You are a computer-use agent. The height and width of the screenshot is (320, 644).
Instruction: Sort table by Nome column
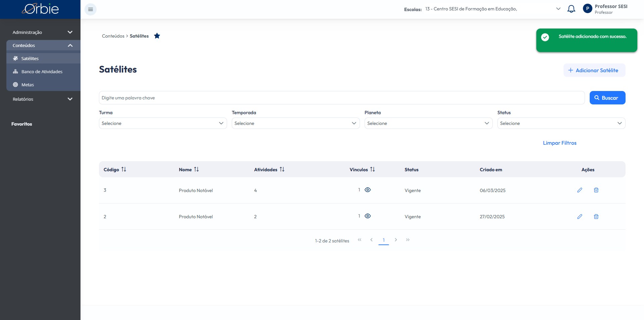[197, 170]
